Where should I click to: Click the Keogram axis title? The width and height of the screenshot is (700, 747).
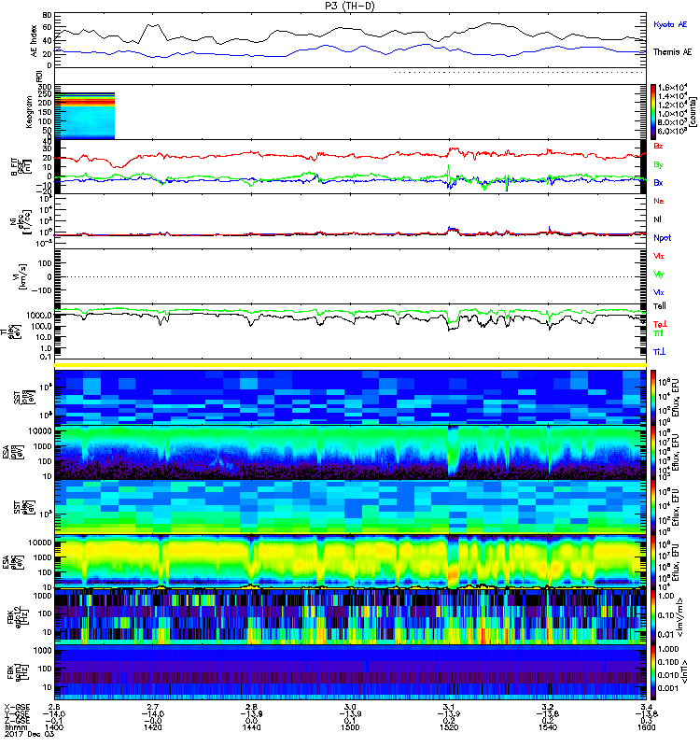(29, 112)
